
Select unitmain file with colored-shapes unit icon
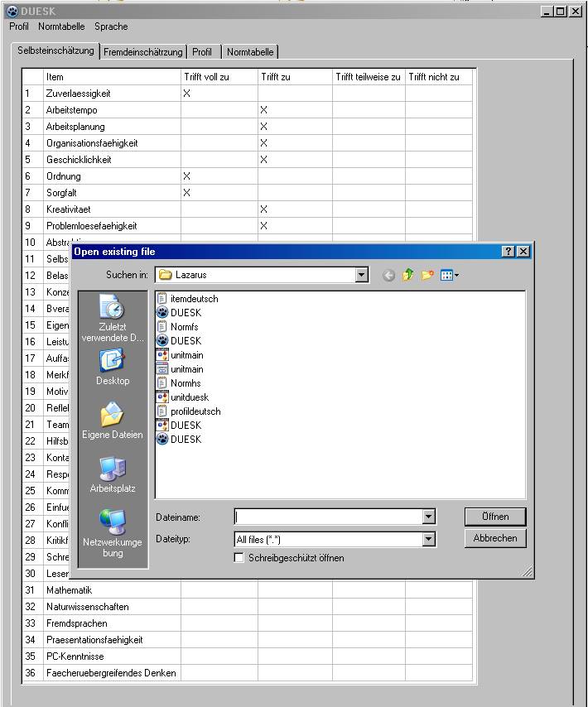(180, 355)
